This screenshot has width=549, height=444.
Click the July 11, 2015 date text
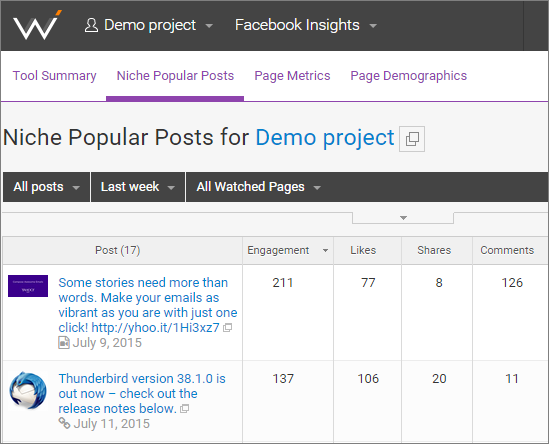111,424
